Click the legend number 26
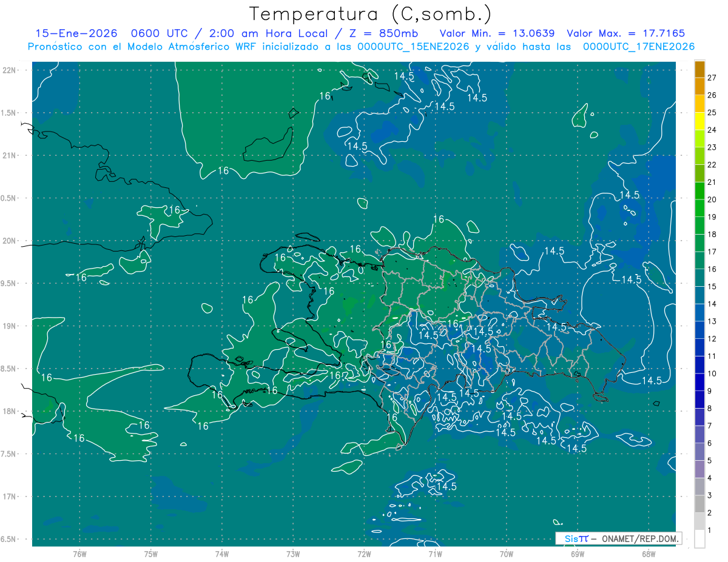Screen dimensions: 728x562 point(712,95)
